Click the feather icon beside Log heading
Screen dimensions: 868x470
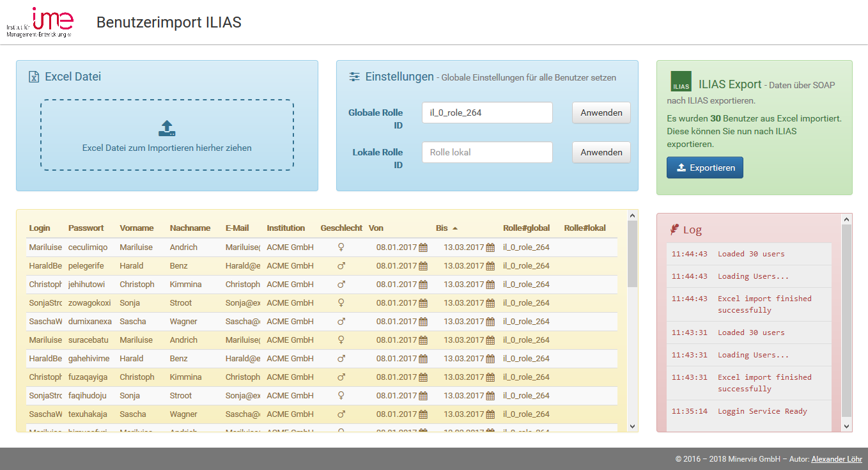674,230
